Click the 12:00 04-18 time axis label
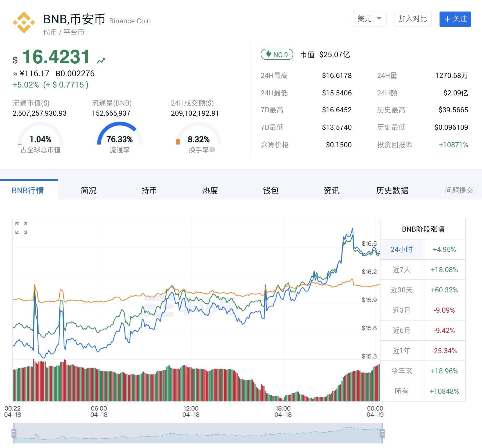The width and height of the screenshot is (482, 448). [x=191, y=411]
